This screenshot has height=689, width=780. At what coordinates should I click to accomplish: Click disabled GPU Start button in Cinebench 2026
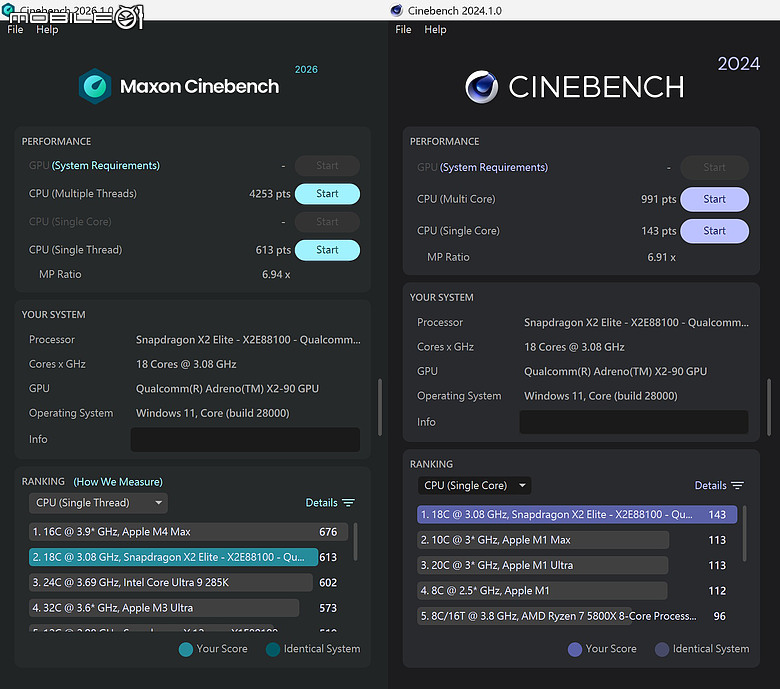coord(327,166)
